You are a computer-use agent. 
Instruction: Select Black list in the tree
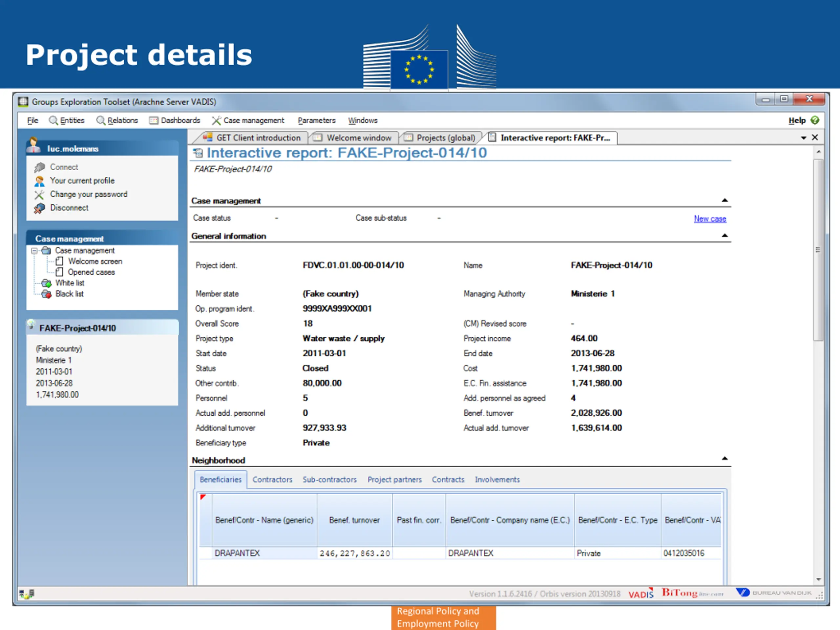point(69,294)
